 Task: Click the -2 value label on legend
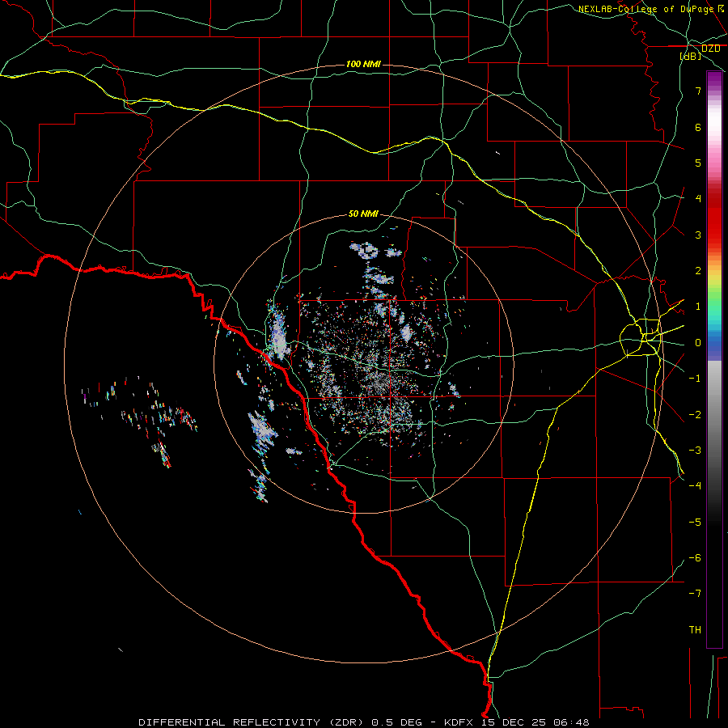[695, 414]
